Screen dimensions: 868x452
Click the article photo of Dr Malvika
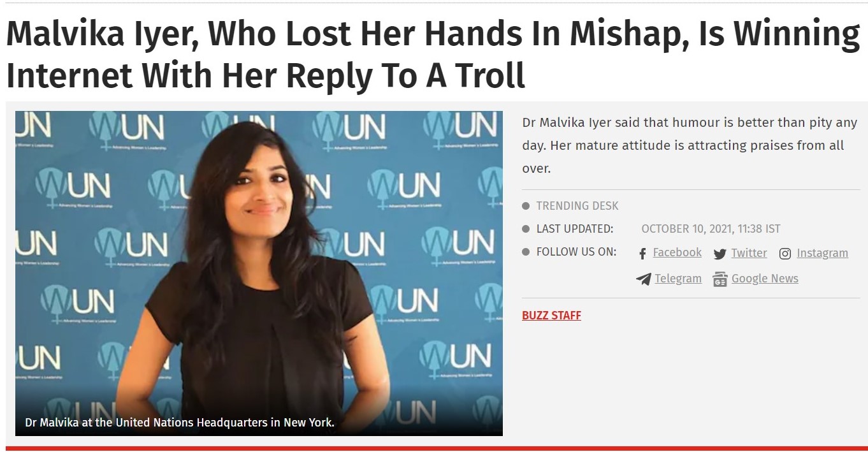click(259, 273)
